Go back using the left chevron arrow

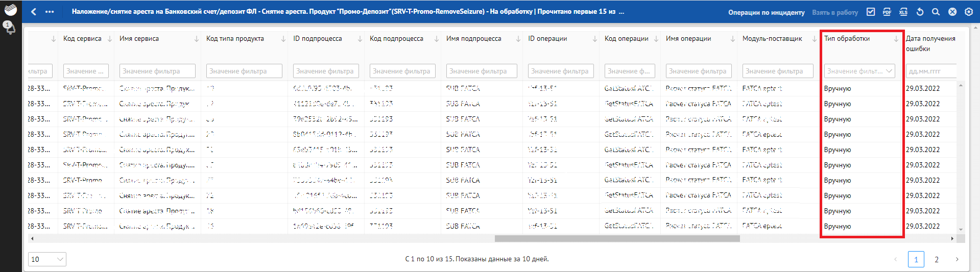pyautogui.click(x=34, y=12)
